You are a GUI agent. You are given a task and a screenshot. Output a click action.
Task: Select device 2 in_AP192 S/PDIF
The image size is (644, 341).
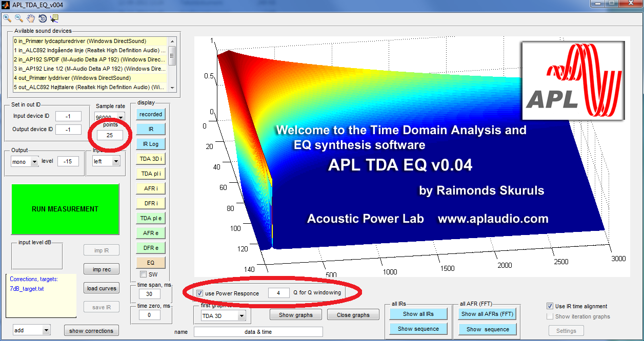coord(90,59)
